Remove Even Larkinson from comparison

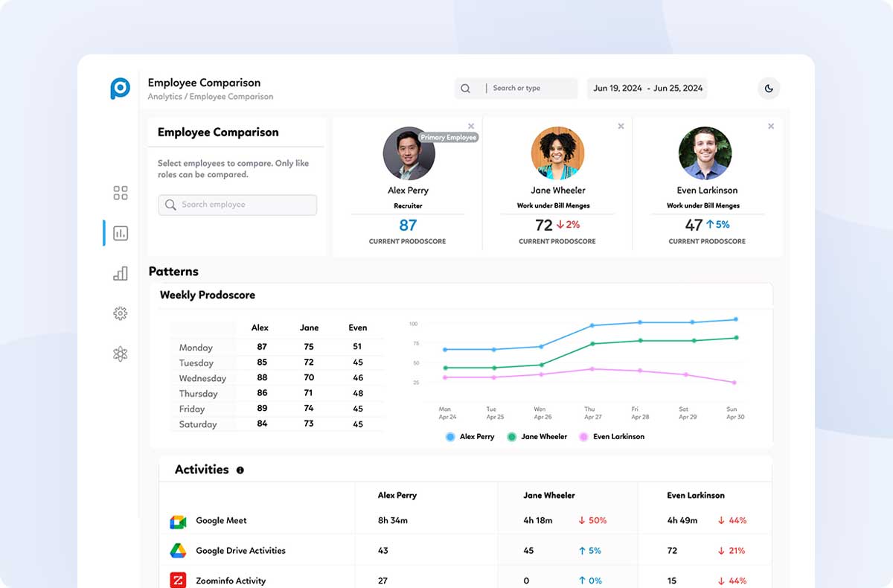coord(771,127)
